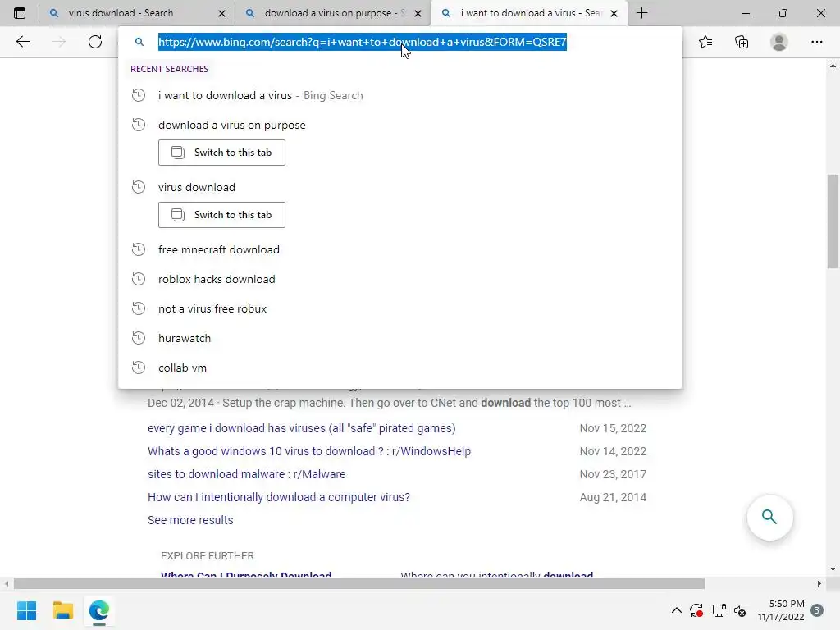Click history icon beside 'hurawatch'
Image resolution: width=840 pixels, height=630 pixels.
coord(139,338)
